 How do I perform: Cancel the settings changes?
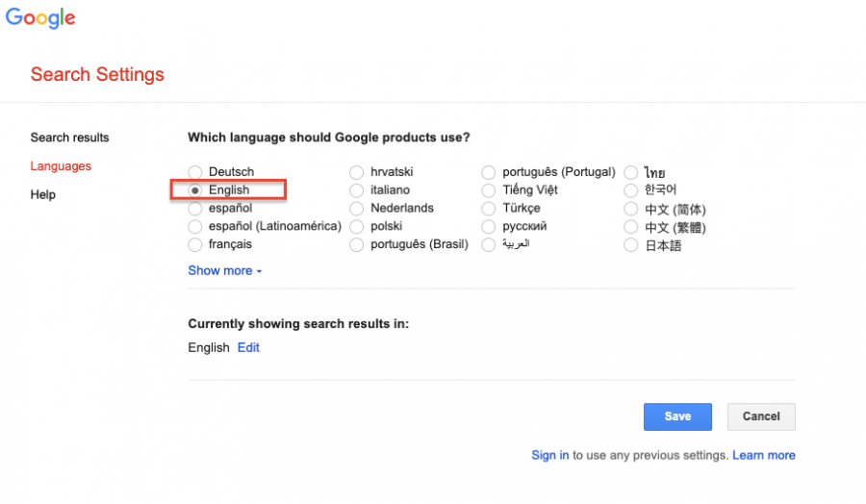(761, 416)
